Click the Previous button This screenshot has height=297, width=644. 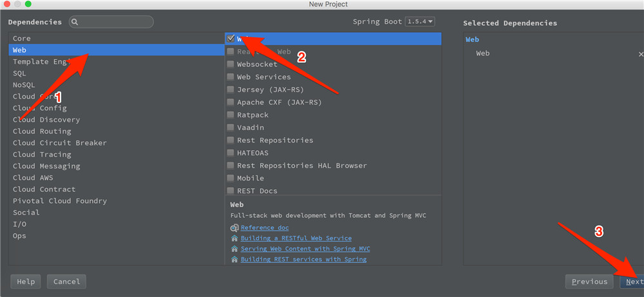(589, 282)
